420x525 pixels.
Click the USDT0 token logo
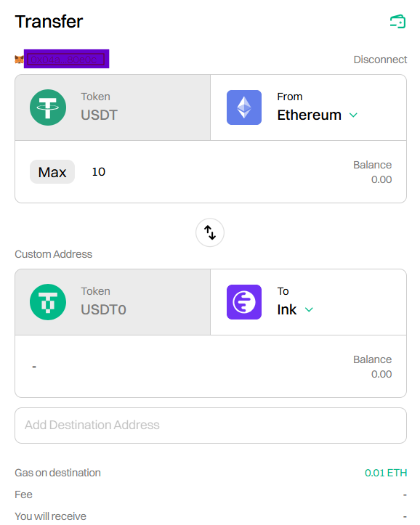pos(48,302)
